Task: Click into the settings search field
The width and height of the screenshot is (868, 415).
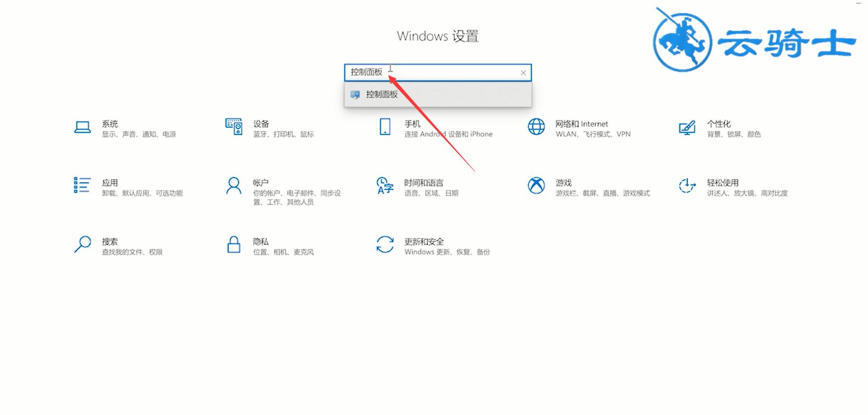Action: tap(438, 73)
